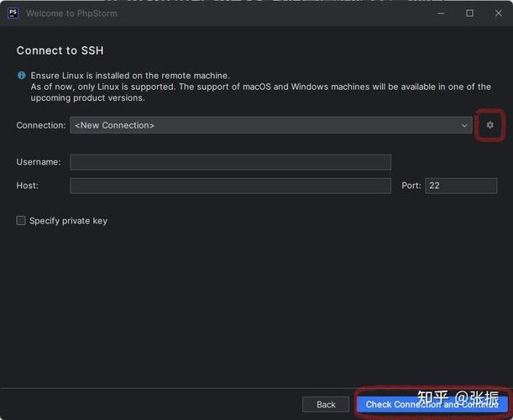Toggle private key via its text label
The height and width of the screenshot is (420, 513).
coord(68,221)
